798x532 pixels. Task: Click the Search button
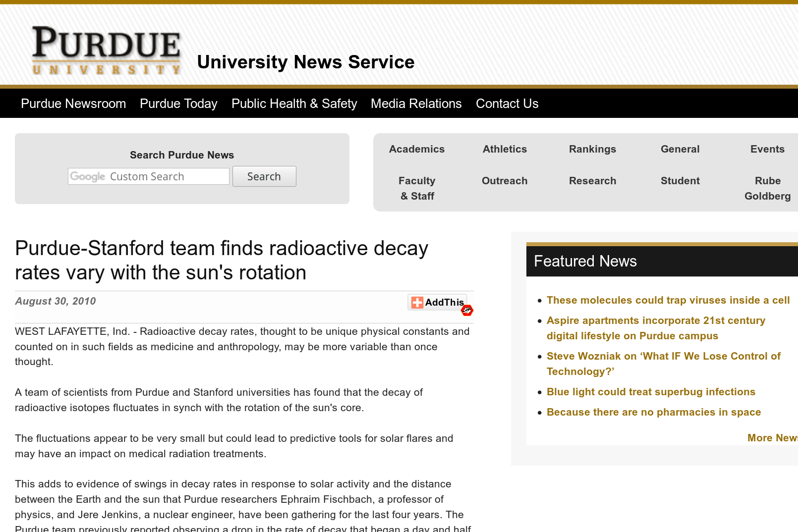point(264,176)
